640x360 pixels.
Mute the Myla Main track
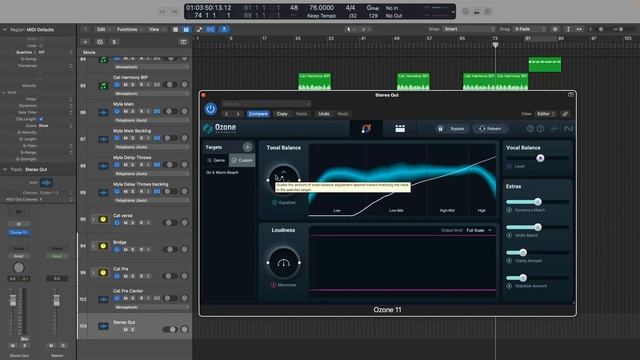[x=125, y=111]
